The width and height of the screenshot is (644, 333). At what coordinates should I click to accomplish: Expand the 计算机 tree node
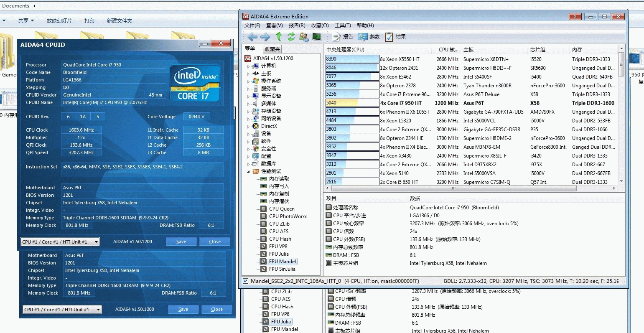(248, 66)
